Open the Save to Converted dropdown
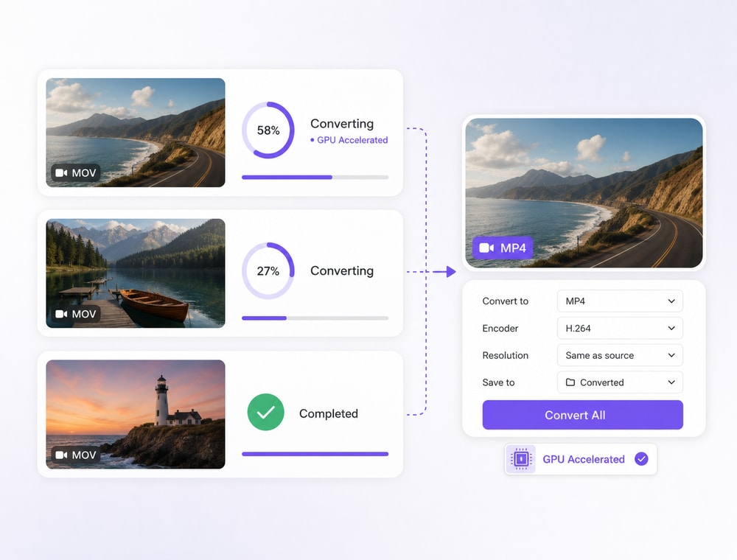 pyautogui.click(x=620, y=382)
